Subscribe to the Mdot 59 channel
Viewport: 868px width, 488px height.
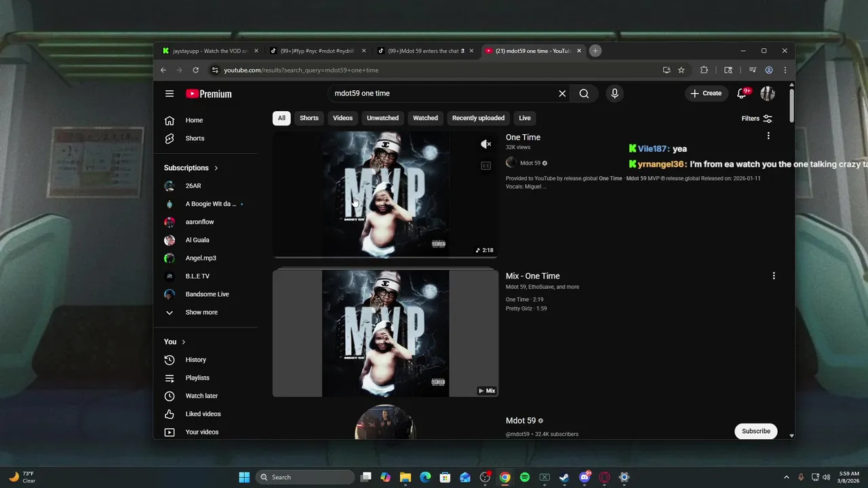[x=756, y=431]
